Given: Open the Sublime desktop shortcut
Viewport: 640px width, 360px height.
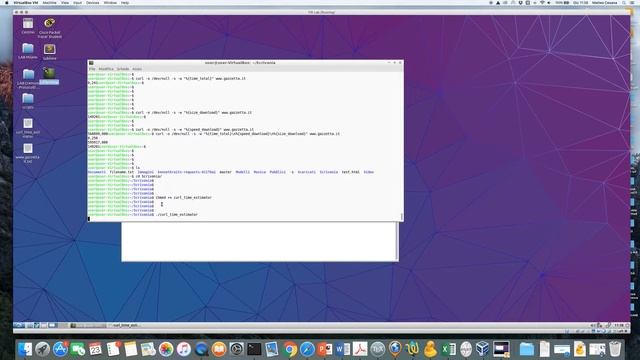Looking at the screenshot, I should pos(49,51).
